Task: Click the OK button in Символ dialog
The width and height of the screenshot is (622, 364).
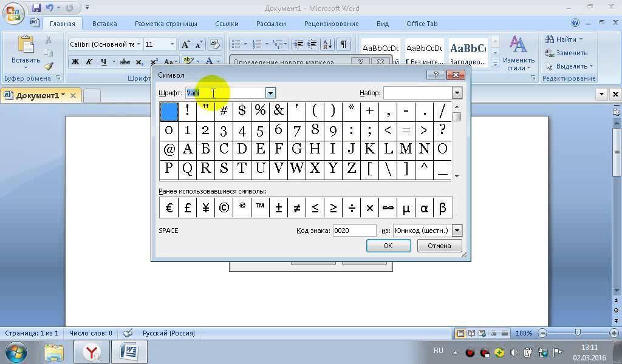Action: 388,246
